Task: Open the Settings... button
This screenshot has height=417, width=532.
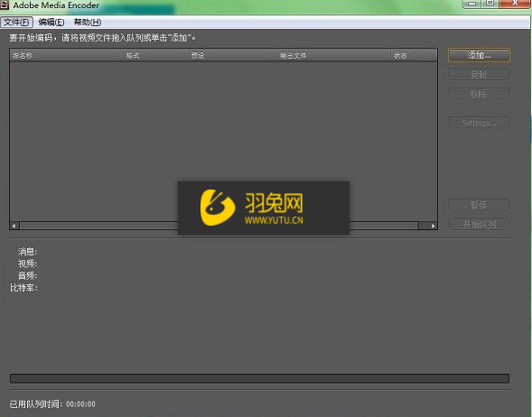Action: tap(479, 123)
